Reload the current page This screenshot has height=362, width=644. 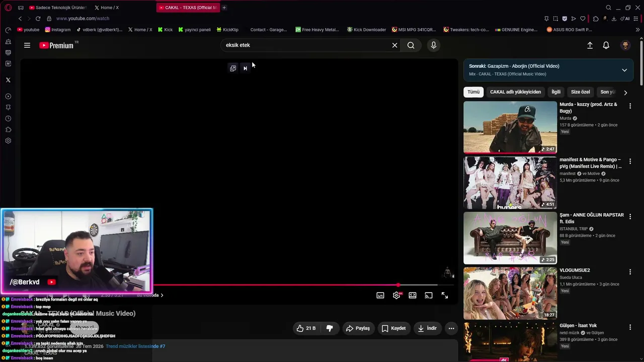click(38, 19)
